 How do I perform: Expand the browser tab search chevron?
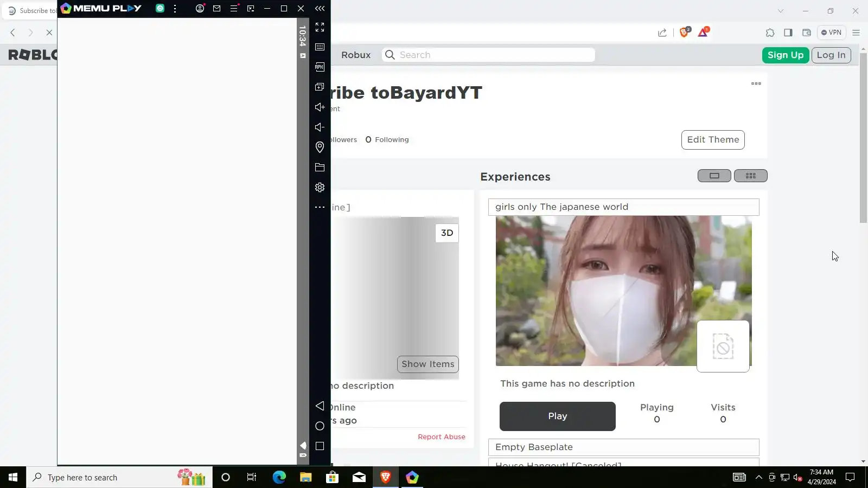[781, 11]
